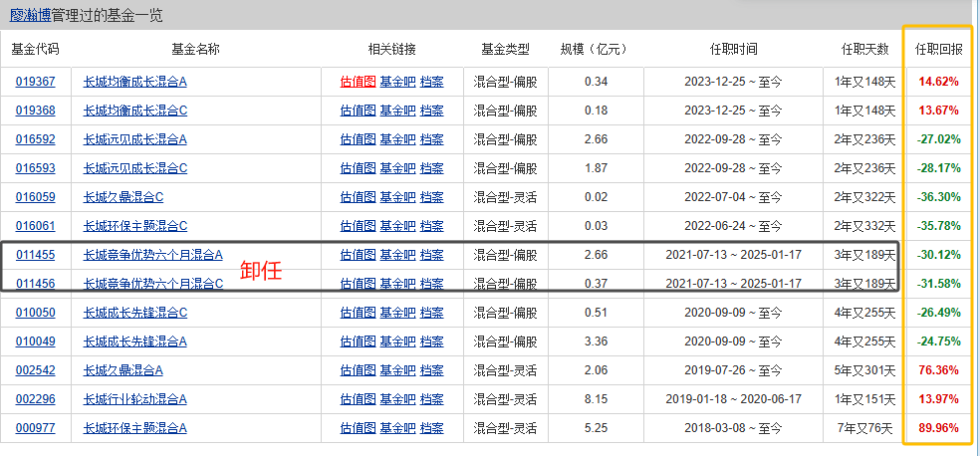This screenshot has width=980, height=456.
Task: Select tenure date 2019-01-18 ~ 2020-06-17
Action: click(x=734, y=398)
